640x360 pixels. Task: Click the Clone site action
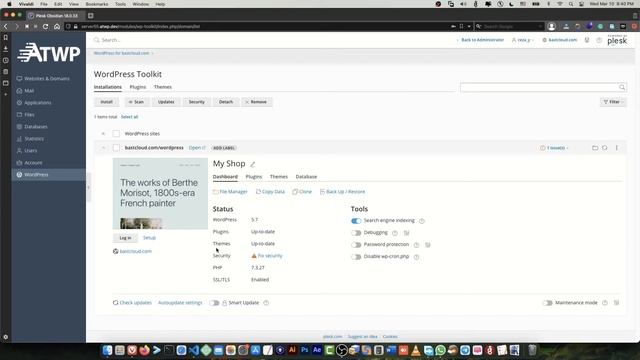tap(302, 191)
